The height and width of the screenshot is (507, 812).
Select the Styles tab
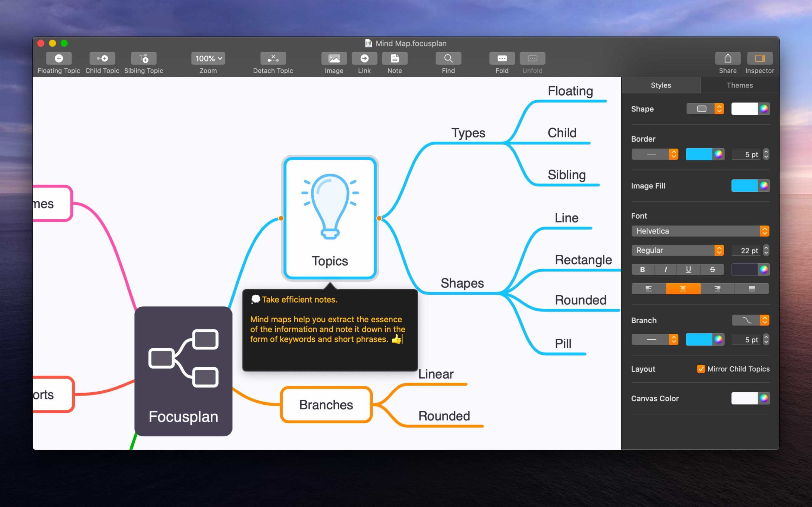[661, 85]
